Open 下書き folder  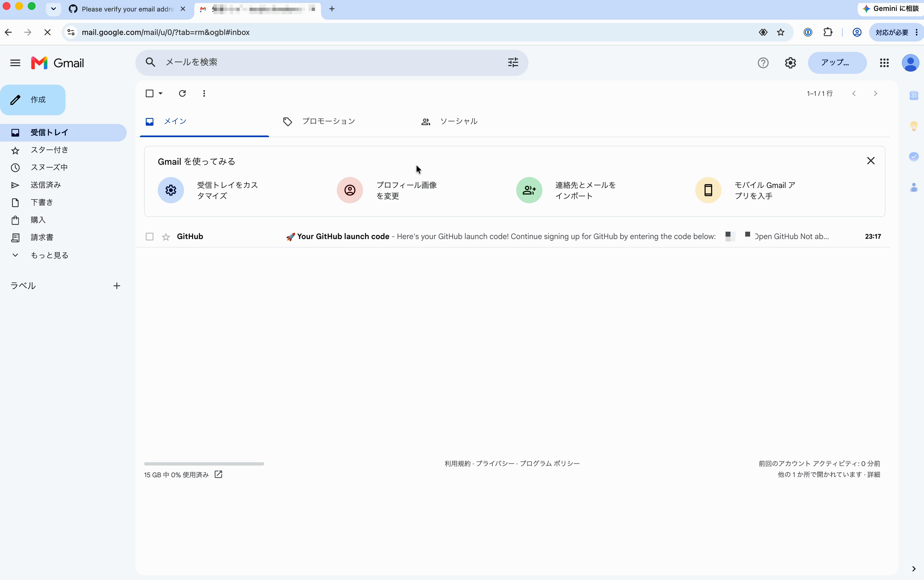[63, 202]
